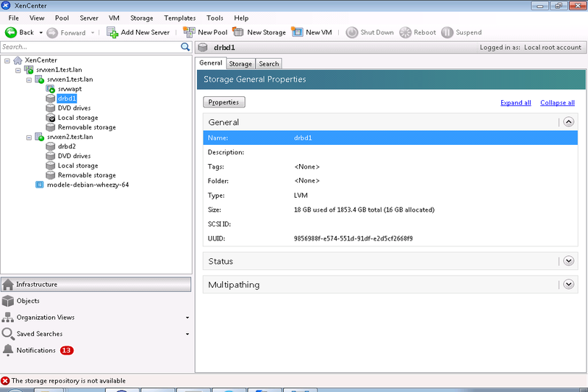The image size is (588, 392).
Task: Click the XenCenter home icon in tree
Action: pos(18,60)
